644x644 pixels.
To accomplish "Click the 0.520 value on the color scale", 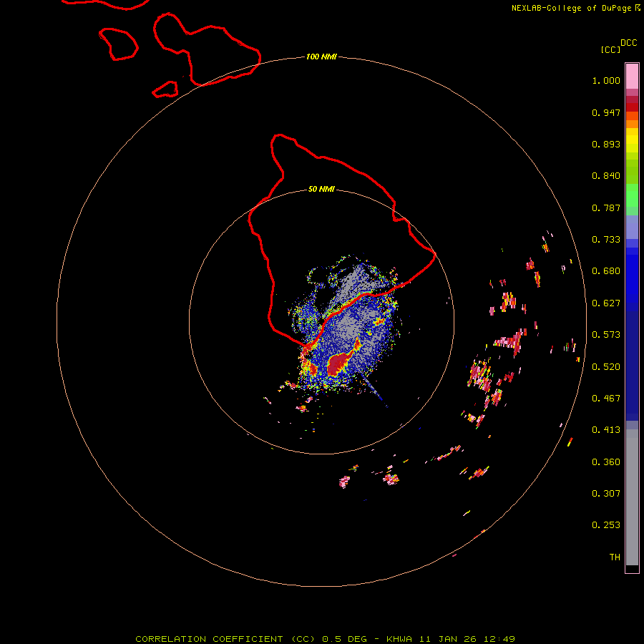I will [606, 367].
